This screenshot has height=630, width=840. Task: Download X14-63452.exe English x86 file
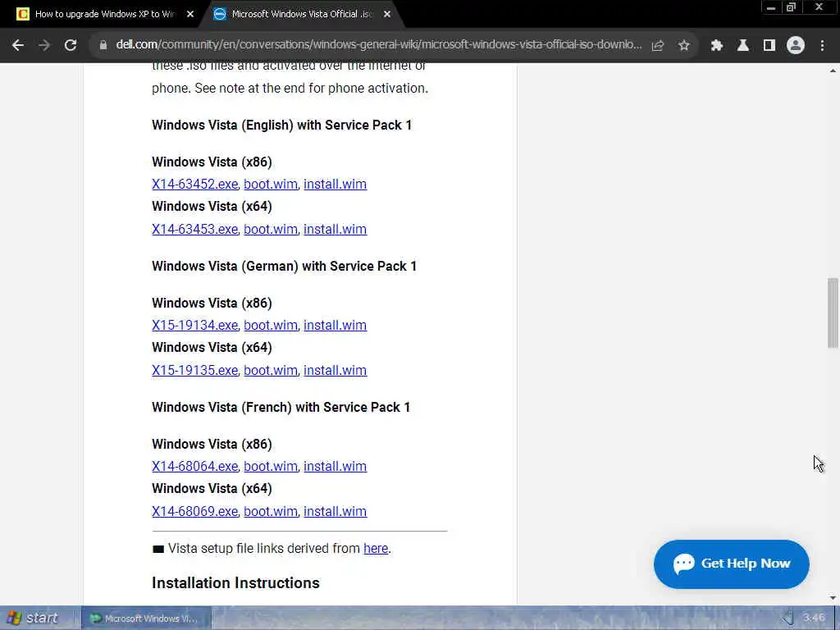pos(194,185)
